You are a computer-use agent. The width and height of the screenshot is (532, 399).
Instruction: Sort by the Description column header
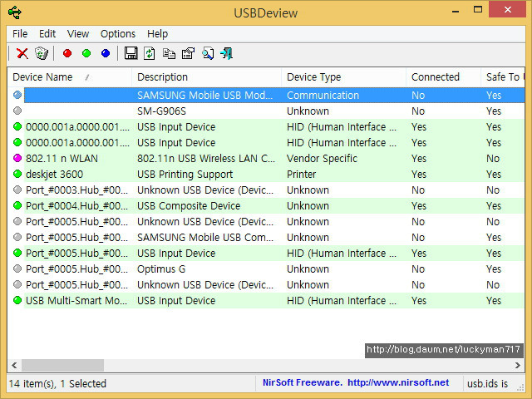[206, 77]
